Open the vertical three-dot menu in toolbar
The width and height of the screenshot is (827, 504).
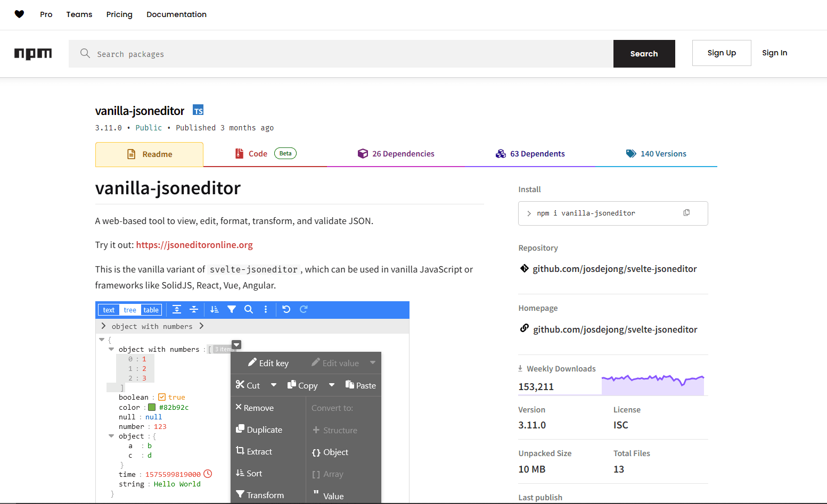pyautogui.click(x=265, y=309)
